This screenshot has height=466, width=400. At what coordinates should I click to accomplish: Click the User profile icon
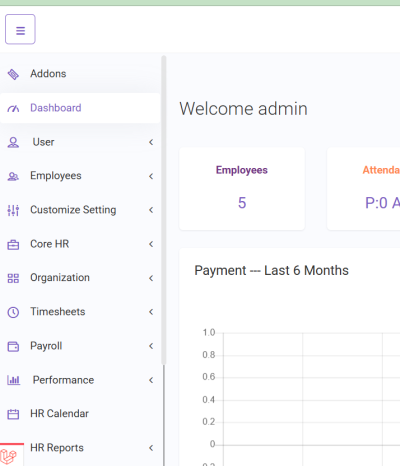coord(13,142)
